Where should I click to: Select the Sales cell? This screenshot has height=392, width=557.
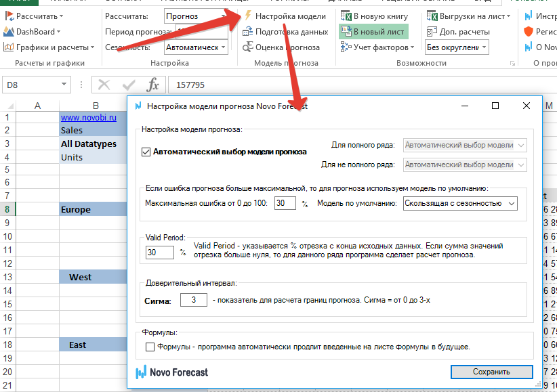[93, 130]
